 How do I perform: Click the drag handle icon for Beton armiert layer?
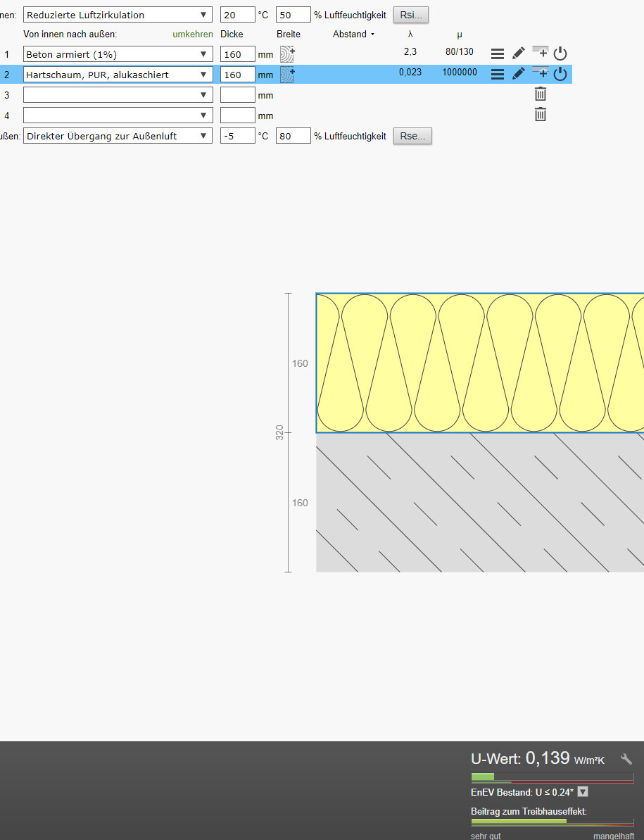(497, 54)
